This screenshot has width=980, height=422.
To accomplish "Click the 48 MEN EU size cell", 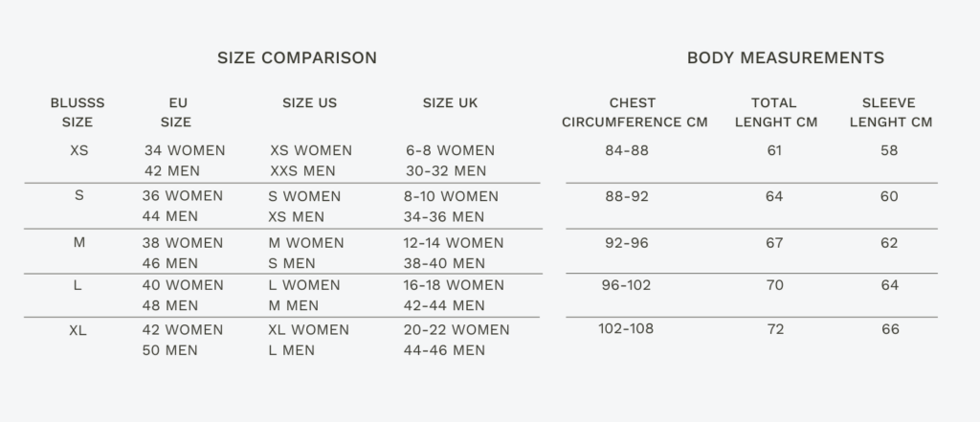I will 171,306.
